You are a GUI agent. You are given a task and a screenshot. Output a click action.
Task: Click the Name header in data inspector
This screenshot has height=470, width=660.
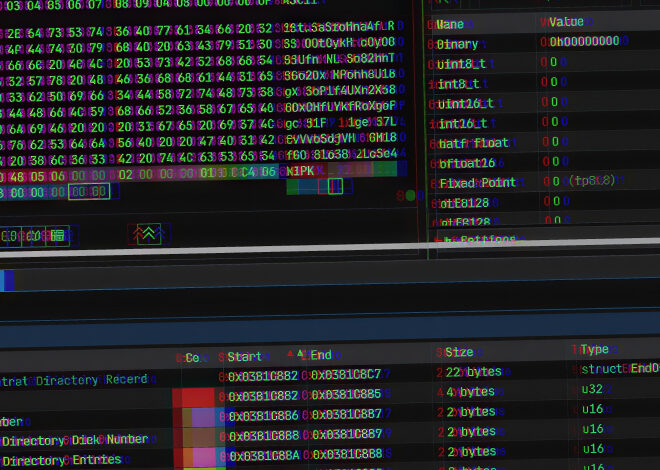(x=450, y=24)
